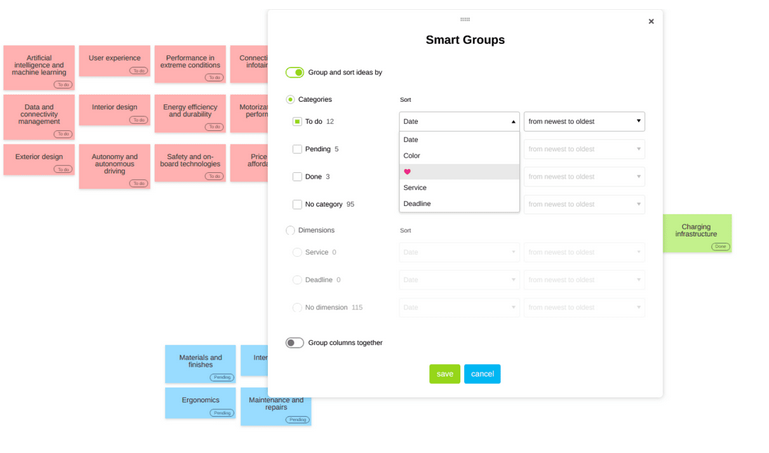Click the Pending tag on Ergonomics note
The width and height of the screenshot is (769, 453).
pyautogui.click(x=222, y=412)
